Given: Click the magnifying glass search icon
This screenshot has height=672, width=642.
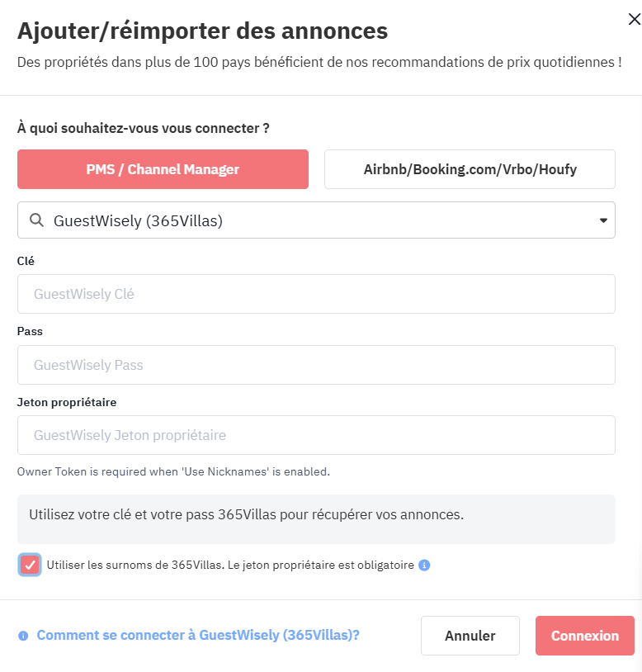Looking at the screenshot, I should click(36, 220).
